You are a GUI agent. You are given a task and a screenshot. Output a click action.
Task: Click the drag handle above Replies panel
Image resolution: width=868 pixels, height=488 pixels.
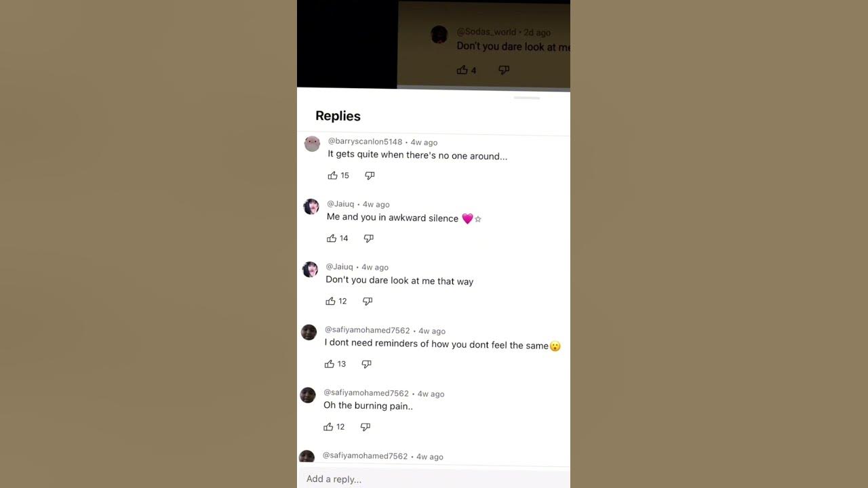527,98
